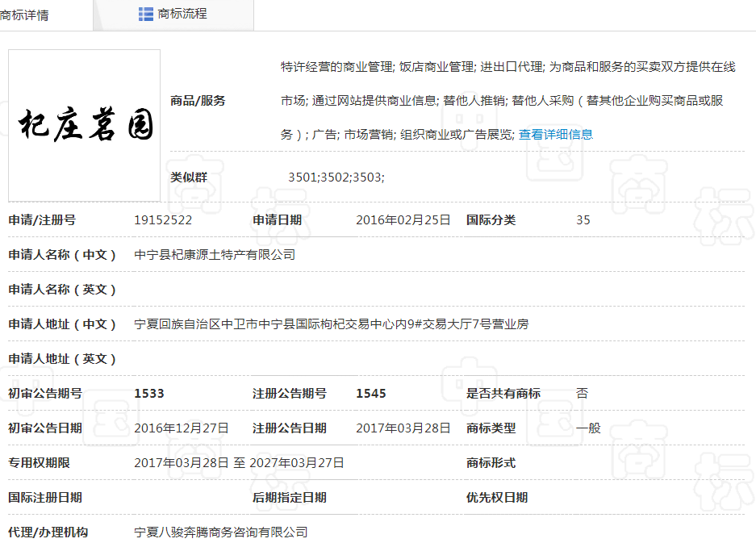Click the application date 2016年02月25日
This screenshot has width=756, height=547.
click(403, 220)
